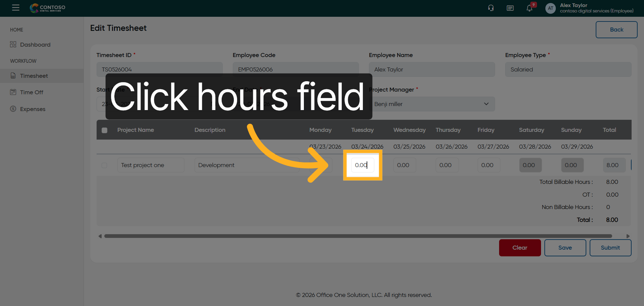
Task: Open the hamburger navigation menu
Action: (16, 8)
